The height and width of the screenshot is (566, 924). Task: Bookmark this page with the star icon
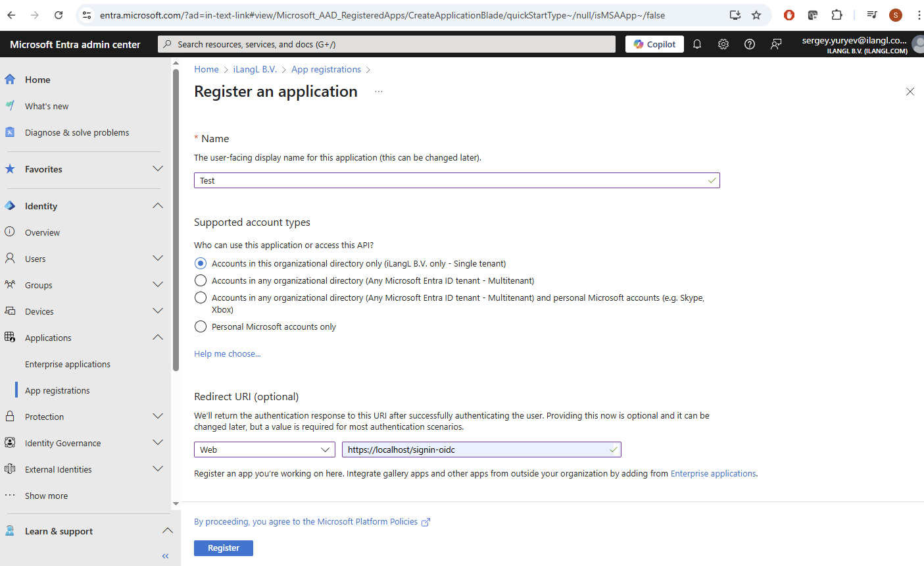pos(756,15)
